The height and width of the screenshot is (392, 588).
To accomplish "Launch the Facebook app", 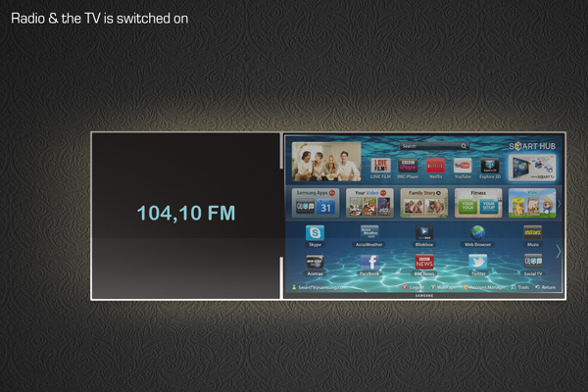I will [369, 263].
